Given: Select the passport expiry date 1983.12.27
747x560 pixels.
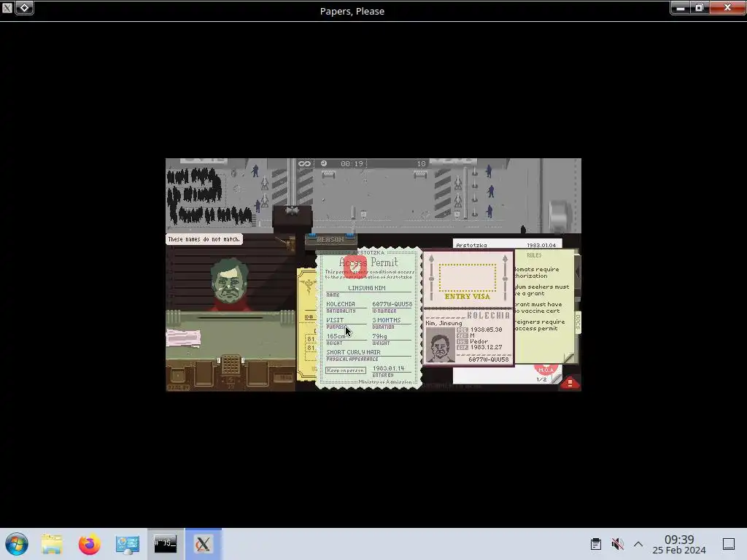Looking at the screenshot, I should pyautogui.click(x=486, y=347).
